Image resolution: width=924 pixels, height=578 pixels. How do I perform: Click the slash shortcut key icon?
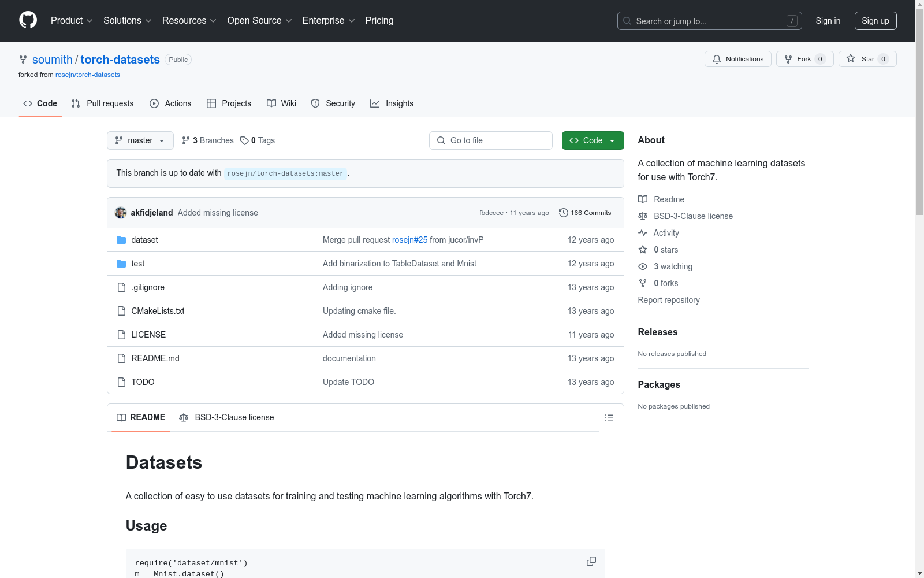pos(792,21)
